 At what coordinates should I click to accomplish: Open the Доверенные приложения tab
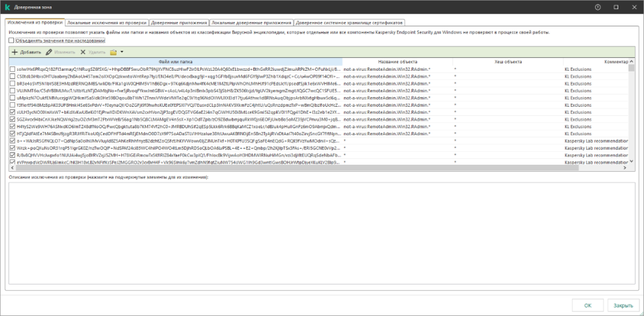click(178, 23)
